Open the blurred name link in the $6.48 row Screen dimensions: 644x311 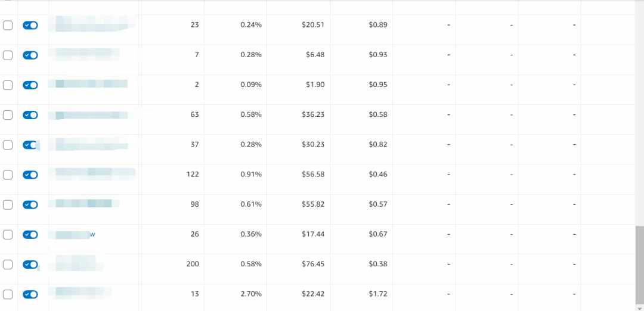[x=84, y=54]
